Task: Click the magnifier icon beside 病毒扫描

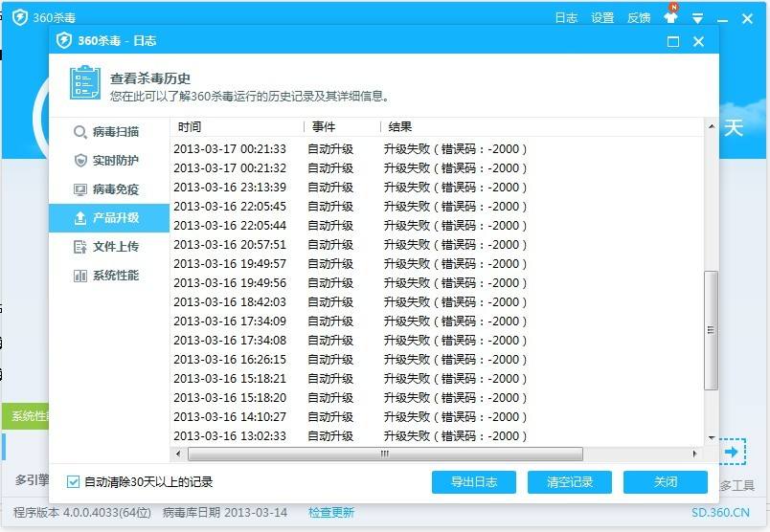Action: click(x=80, y=132)
